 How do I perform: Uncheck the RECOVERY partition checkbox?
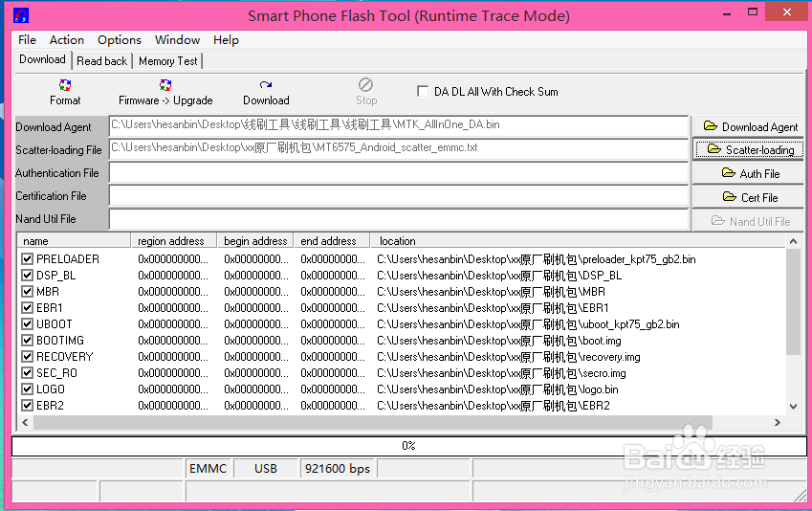(x=28, y=357)
